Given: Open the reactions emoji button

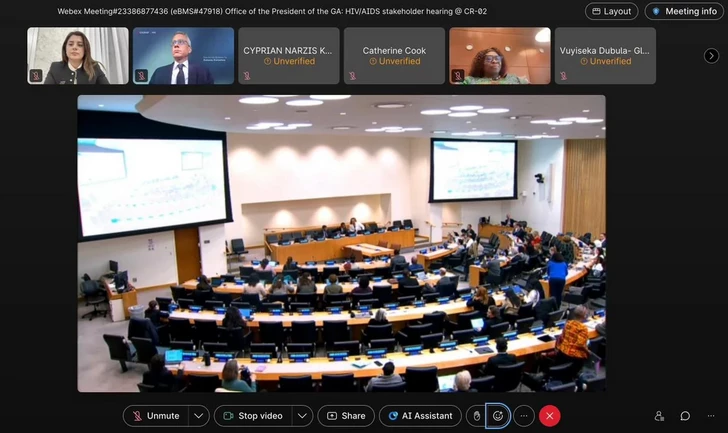Looking at the screenshot, I should (498, 416).
